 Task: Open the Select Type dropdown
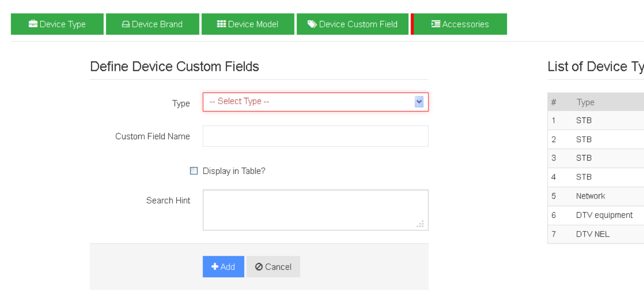(309, 102)
